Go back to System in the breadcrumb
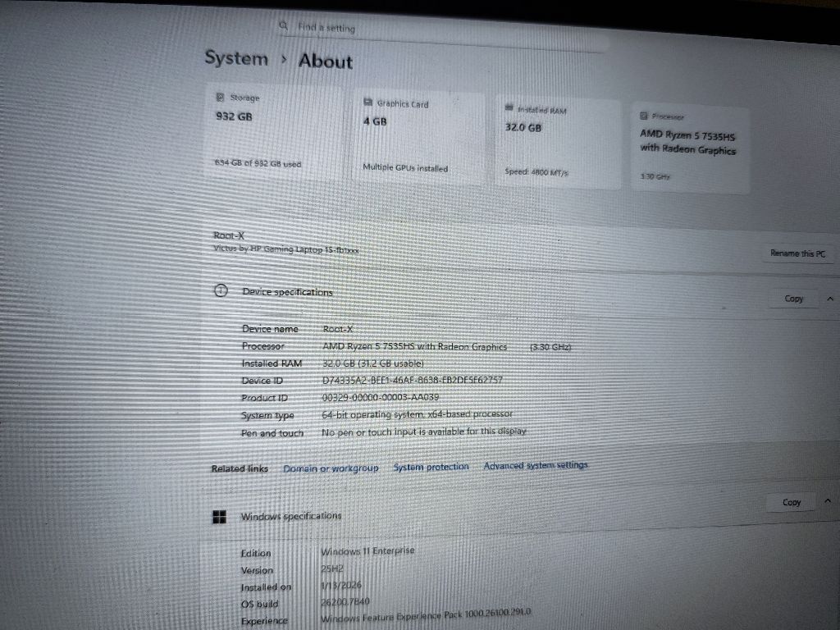Image resolution: width=840 pixels, height=630 pixels. click(236, 58)
